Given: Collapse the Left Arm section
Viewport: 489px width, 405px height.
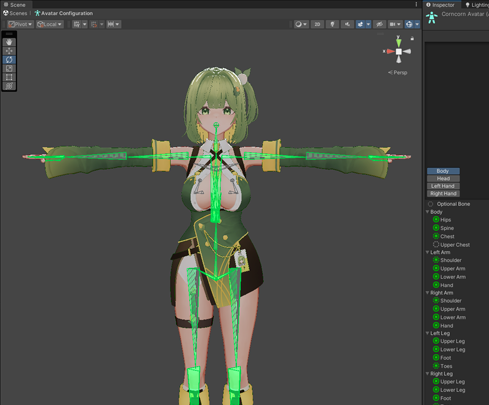Looking at the screenshot, I should pyautogui.click(x=428, y=252).
